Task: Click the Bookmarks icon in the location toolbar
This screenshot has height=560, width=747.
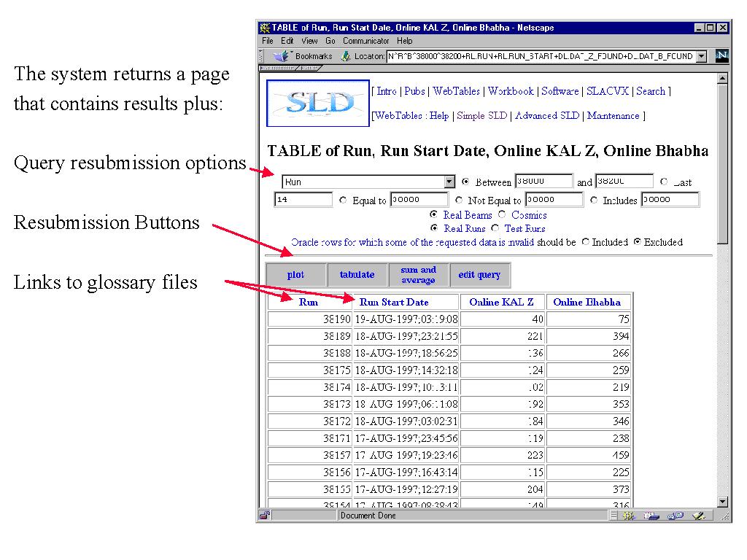Action: pyautogui.click(x=283, y=56)
